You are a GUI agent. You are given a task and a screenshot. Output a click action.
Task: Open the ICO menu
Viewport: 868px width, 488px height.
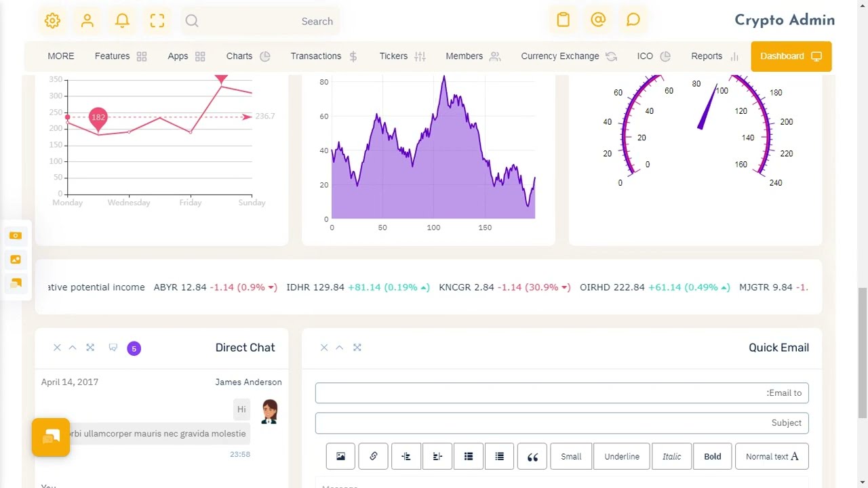[654, 56]
